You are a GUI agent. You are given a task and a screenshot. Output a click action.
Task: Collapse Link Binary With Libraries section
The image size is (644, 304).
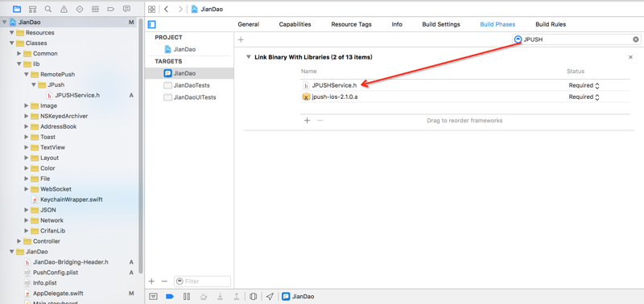[x=248, y=57]
